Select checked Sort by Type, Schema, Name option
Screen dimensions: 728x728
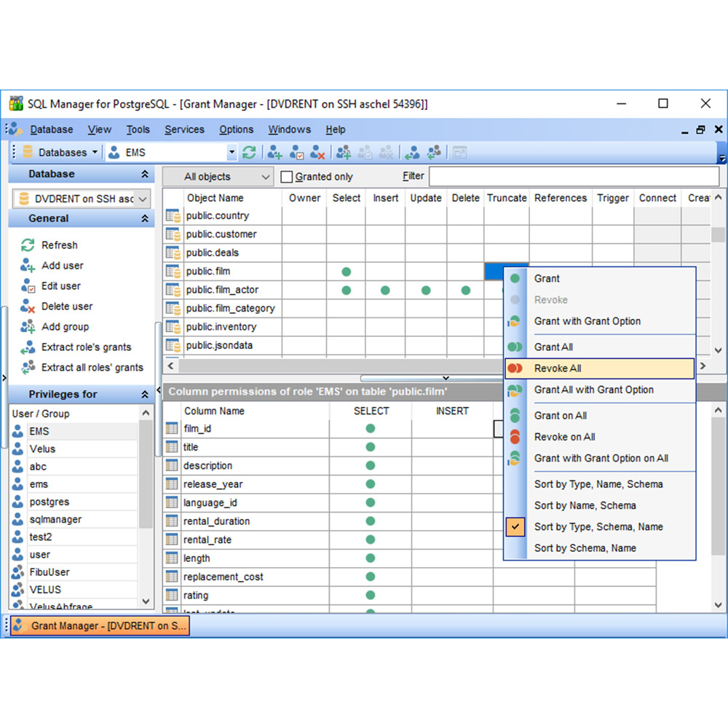tap(600, 527)
